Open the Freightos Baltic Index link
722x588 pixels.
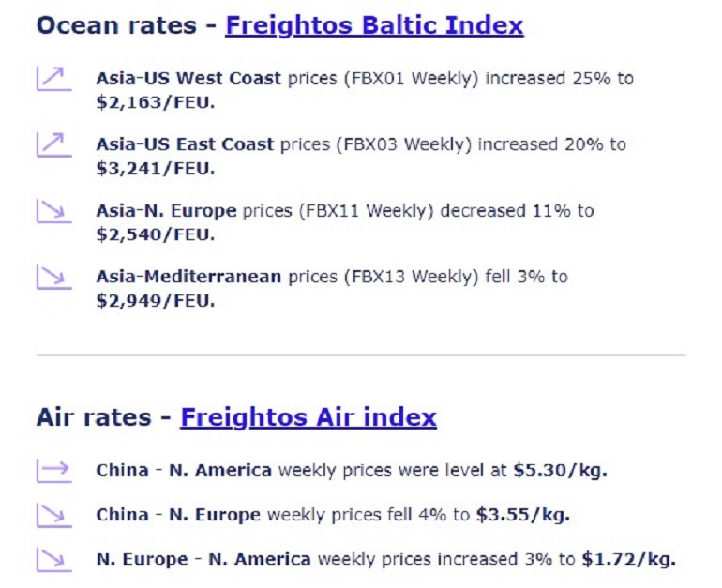pyautogui.click(x=374, y=25)
